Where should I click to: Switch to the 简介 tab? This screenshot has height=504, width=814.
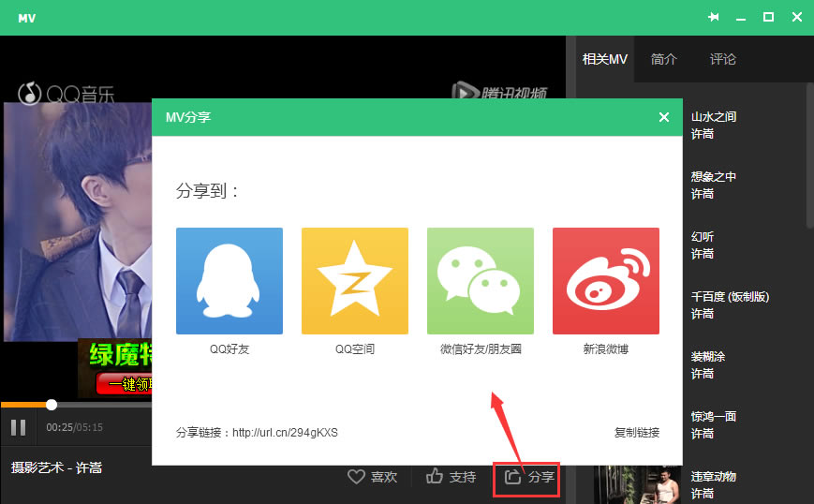(x=663, y=59)
